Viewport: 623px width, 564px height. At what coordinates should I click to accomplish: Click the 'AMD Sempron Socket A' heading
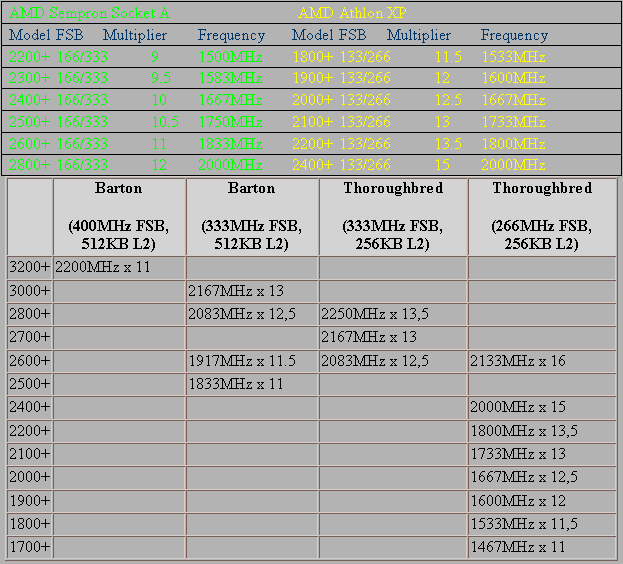[x=89, y=13]
